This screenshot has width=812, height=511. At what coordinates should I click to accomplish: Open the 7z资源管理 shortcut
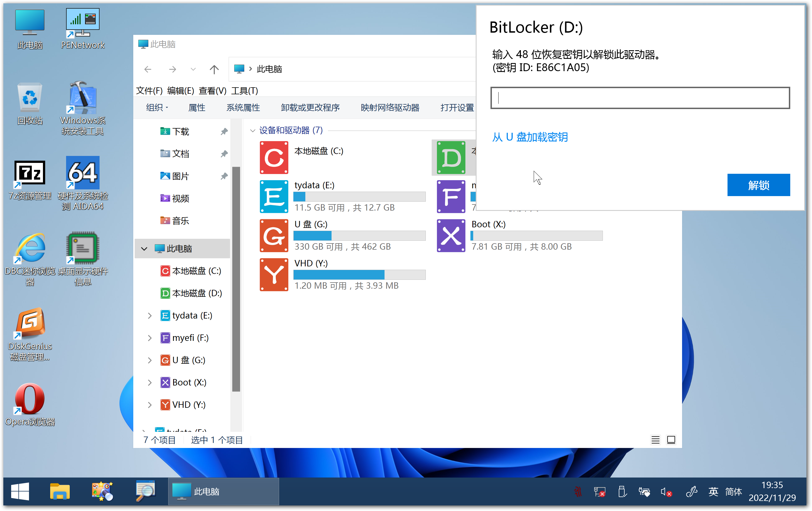(30, 180)
